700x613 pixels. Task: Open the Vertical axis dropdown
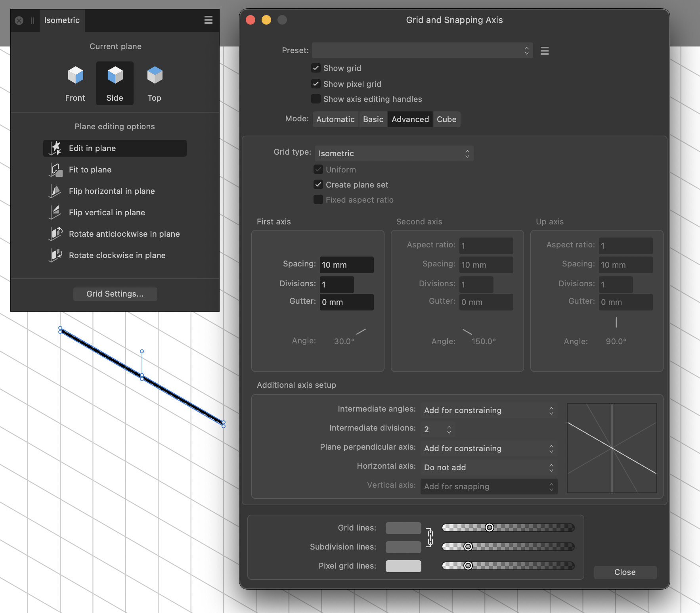pyautogui.click(x=489, y=487)
